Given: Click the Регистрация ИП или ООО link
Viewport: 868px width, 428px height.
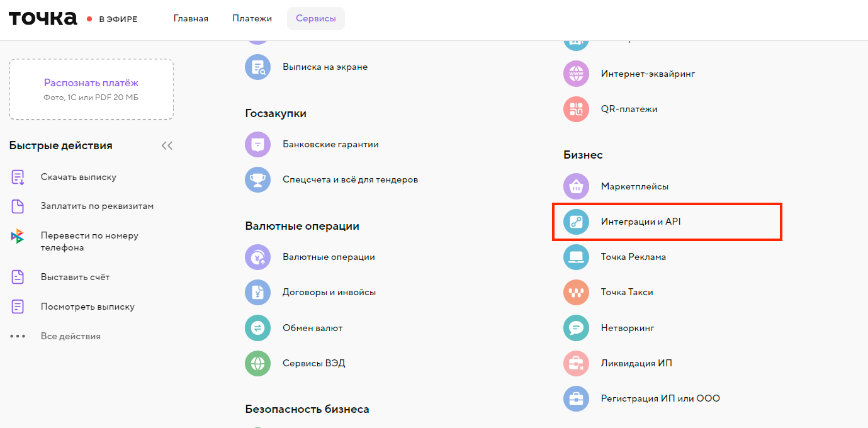Looking at the screenshot, I should point(660,398).
